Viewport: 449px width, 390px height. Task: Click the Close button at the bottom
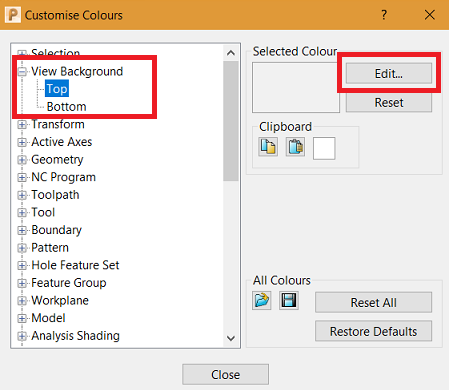pyautogui.click(x=225, y=374)
